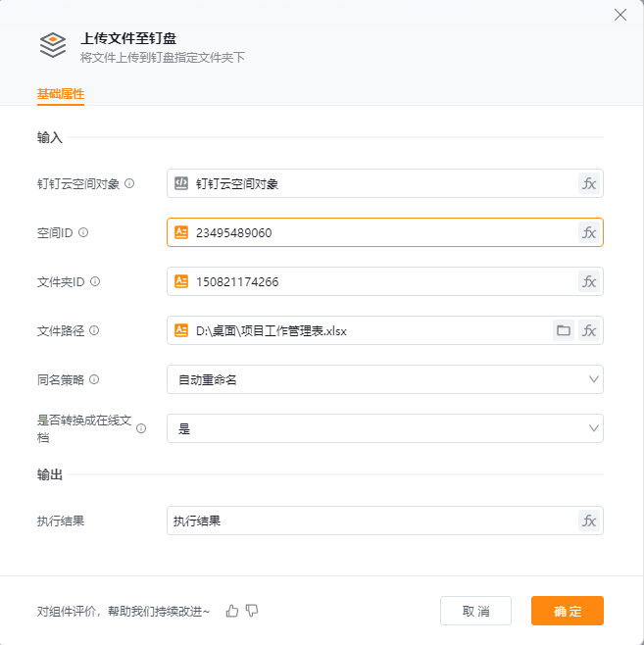Click fx button for 执行结果 field

click(589, 521)
